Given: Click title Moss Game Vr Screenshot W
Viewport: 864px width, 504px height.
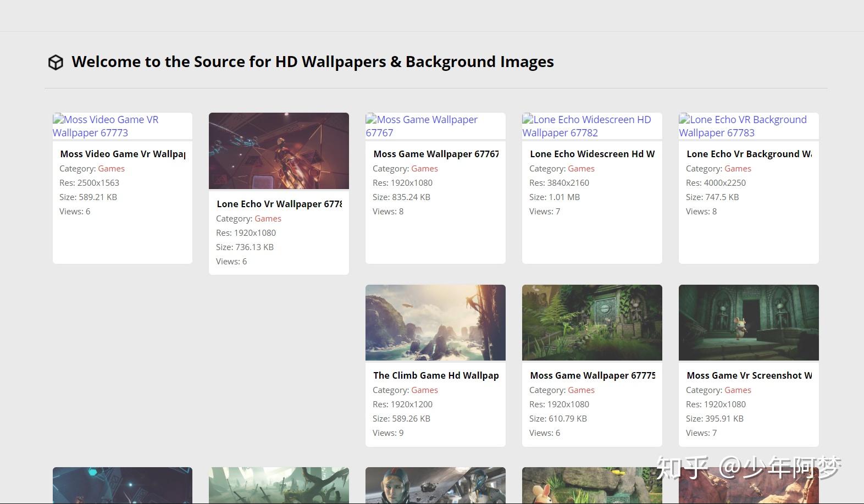Looking at the screenshot, I should 749,375.
